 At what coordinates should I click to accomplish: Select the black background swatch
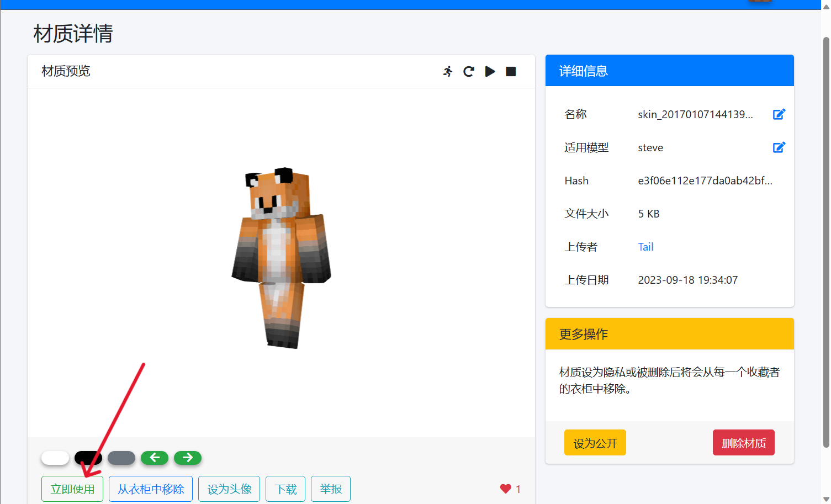pyautogui.click(x=88, y=458)
